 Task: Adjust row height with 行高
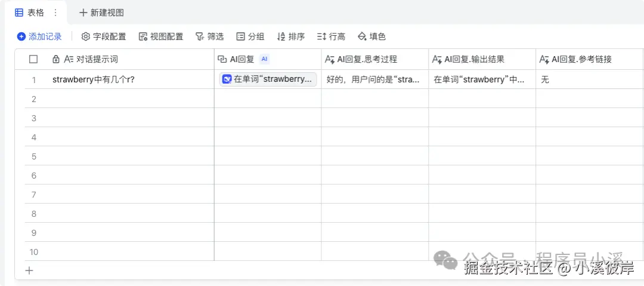[x=331, y=36]
